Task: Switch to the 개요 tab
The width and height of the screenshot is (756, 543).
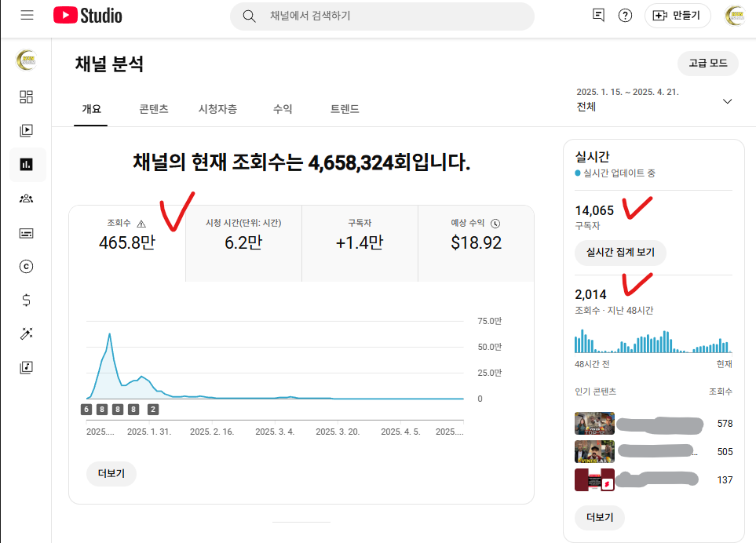Action: 91,109
